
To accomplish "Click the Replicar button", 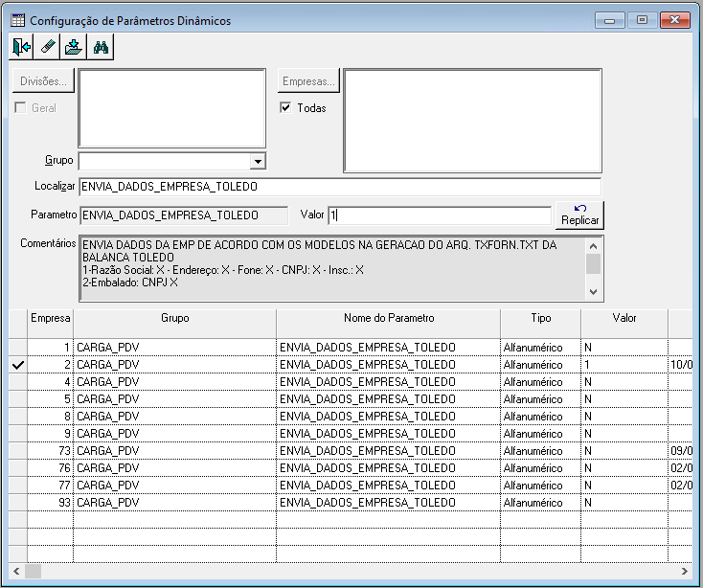I will (579, 215).
